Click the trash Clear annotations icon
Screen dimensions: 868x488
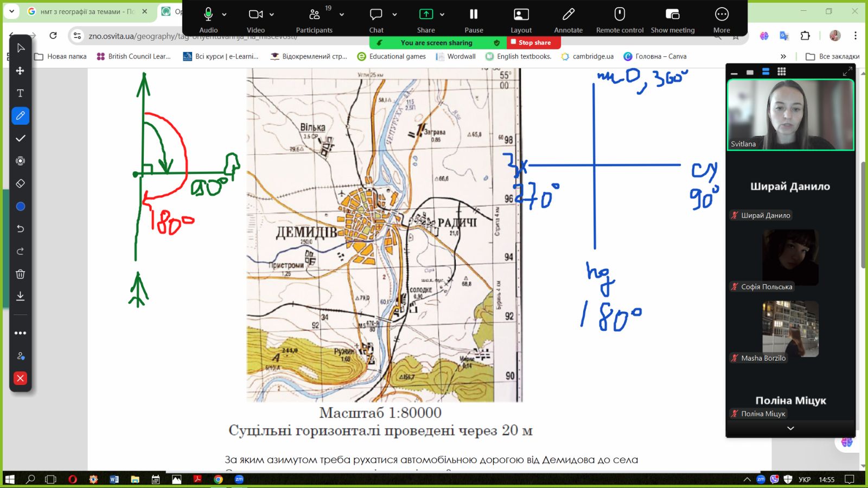[x=20, y=274]
